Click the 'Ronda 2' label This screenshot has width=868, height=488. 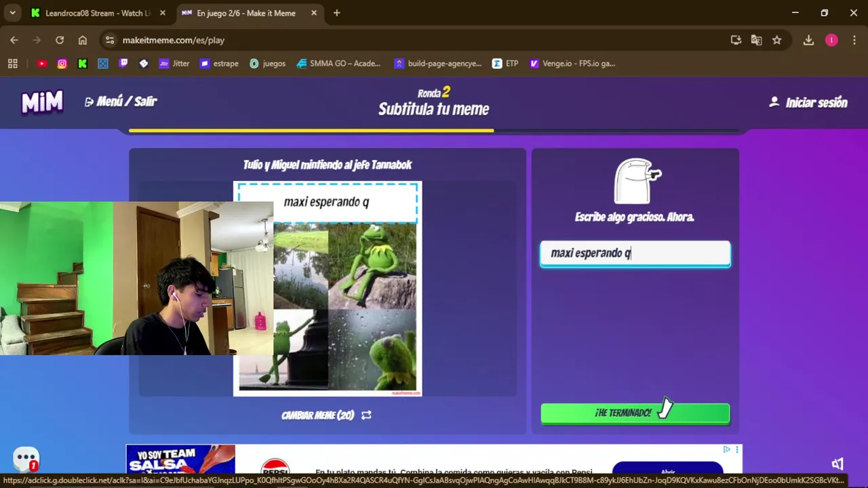(x=434, y=92)
